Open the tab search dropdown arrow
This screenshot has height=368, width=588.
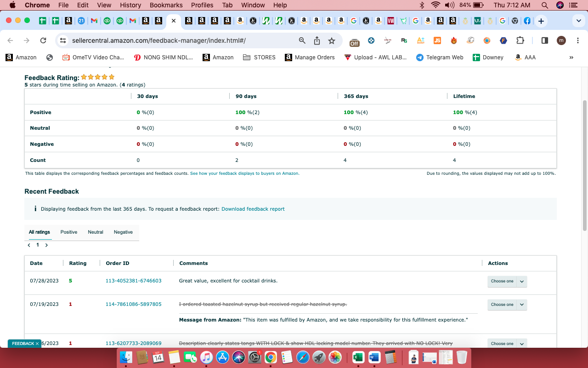click(x=578, y=21)
